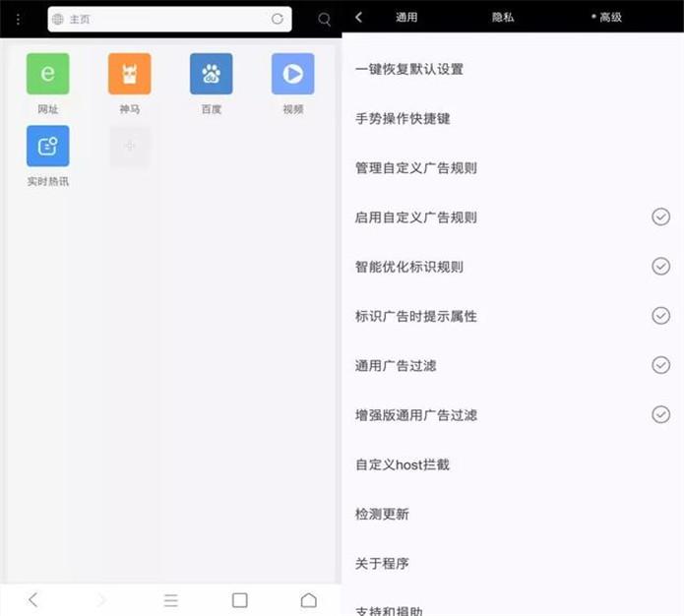Viewport: 684px width, 616px height.
Task: Go back using settings back chevron
Action: tap(359, 17)
